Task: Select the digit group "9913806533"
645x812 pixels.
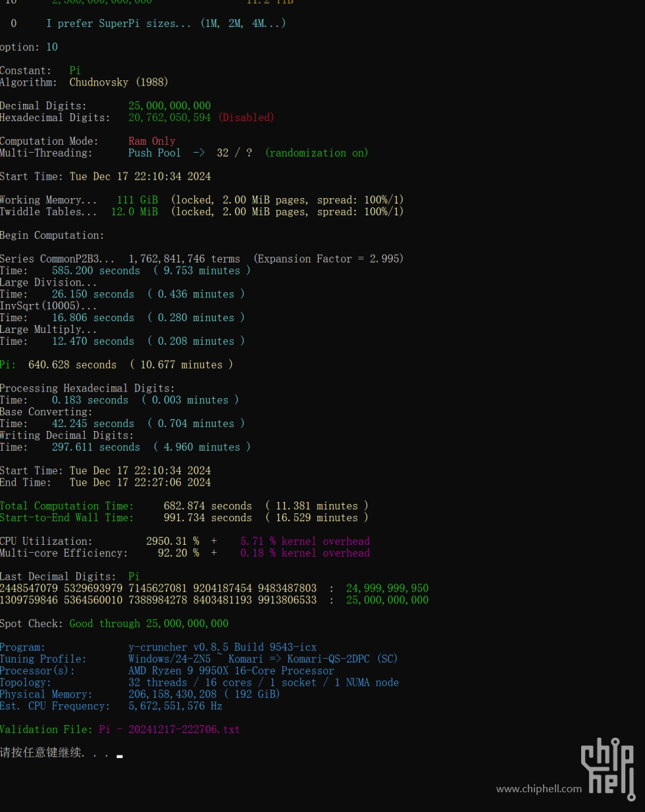Action: tap(287, 601)
